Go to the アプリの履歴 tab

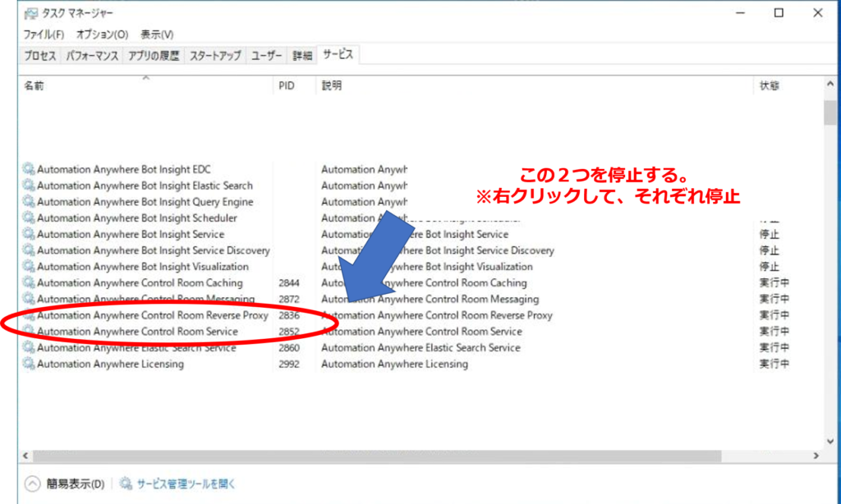click(154, 56)
